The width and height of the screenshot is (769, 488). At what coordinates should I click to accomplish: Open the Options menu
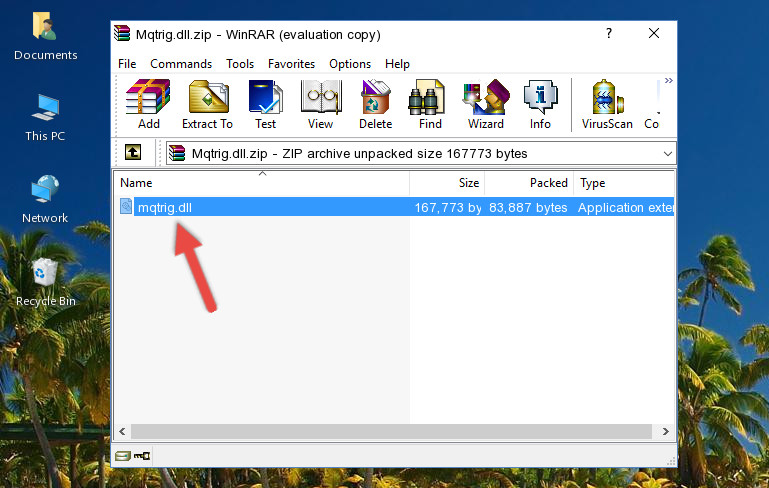point(350,64)
